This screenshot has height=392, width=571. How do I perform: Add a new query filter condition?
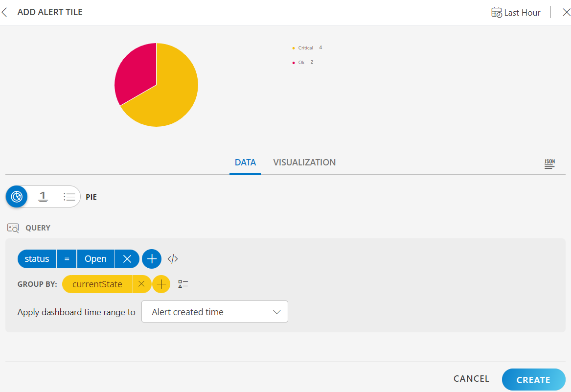(152, 259)
